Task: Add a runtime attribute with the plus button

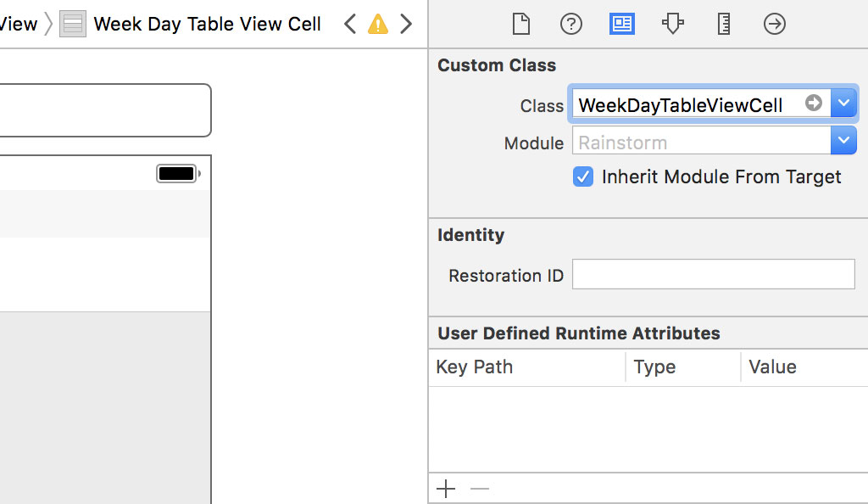Action: [x=446, y=489]
